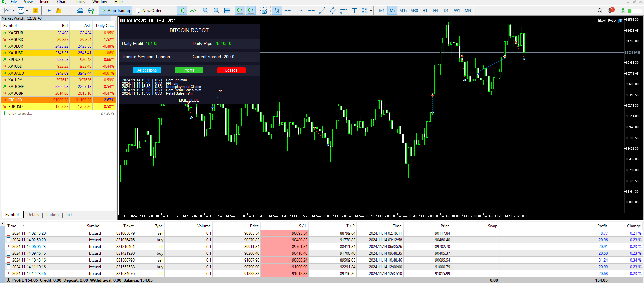Expand the Profit summary row plus icon
644x283 pixels.
pyautogui.click(x=8, y=280)
